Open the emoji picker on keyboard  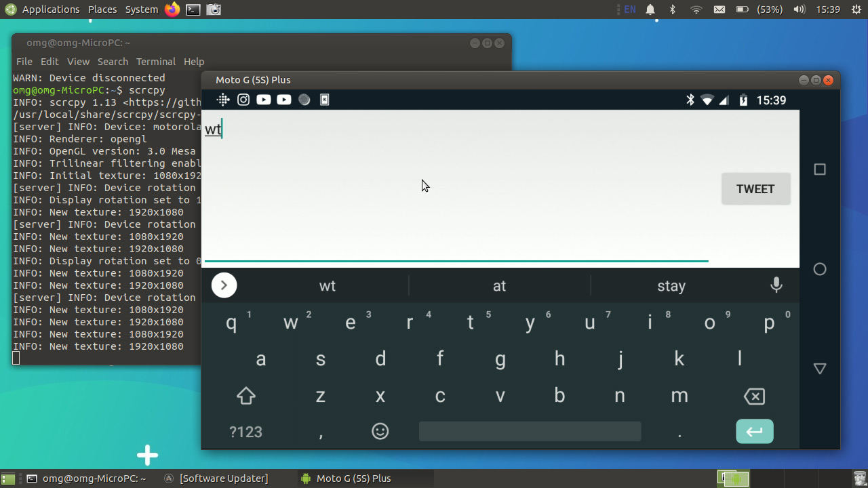tap(380, 431)
